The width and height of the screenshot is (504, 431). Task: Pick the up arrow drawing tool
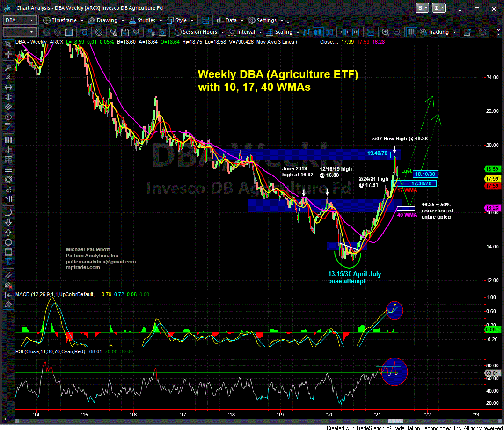coord(8,233)
